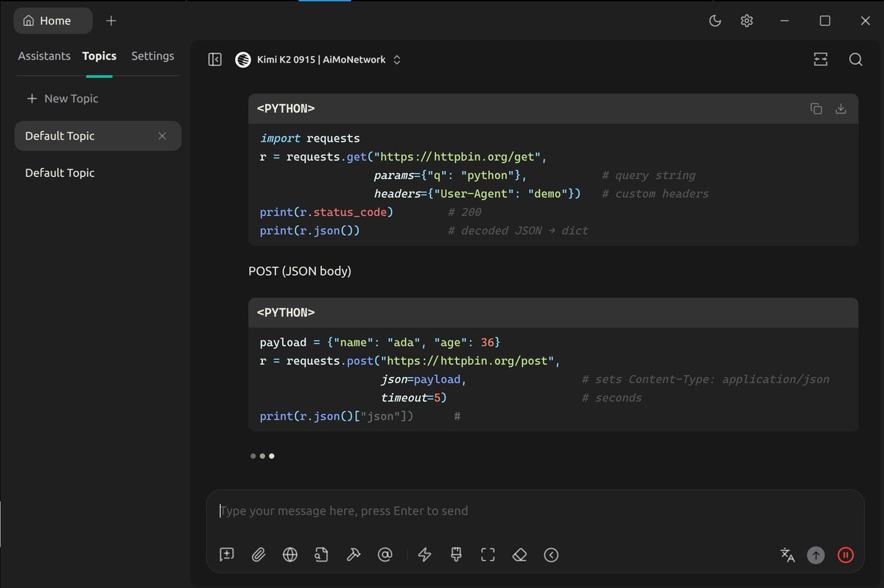Click the 'json=payload,' argument
The image size is (884, 588).
tap(424, 379)
